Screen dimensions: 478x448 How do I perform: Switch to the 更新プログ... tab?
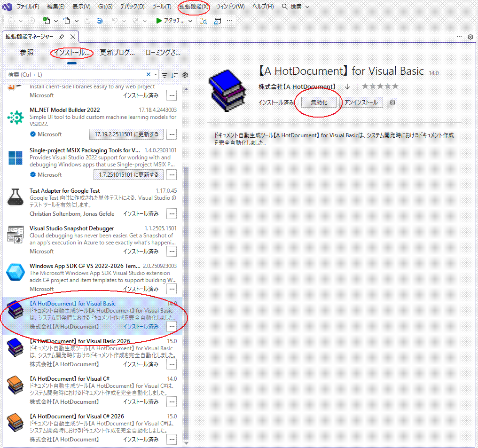(x=117, y=53)
